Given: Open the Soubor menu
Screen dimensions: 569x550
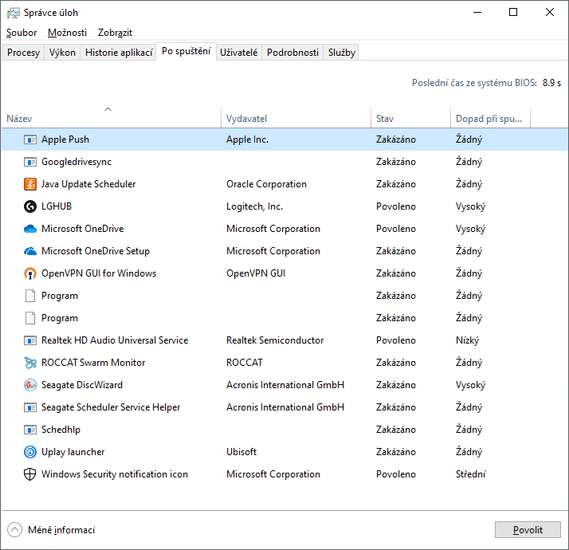Looking at the screenshot, I should (21, 33).
